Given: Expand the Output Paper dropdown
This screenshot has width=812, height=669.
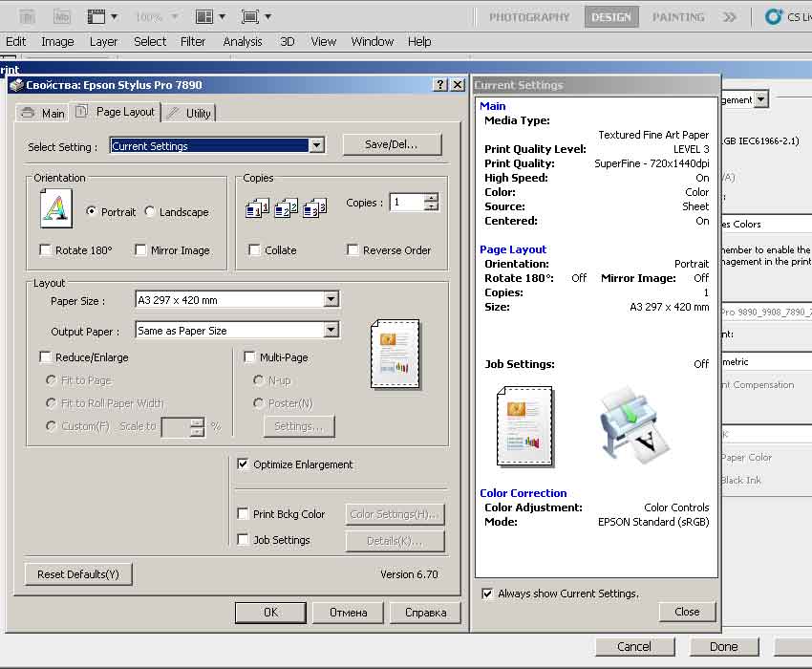Looking at the screenshot, I should click(x=331, y=330).
